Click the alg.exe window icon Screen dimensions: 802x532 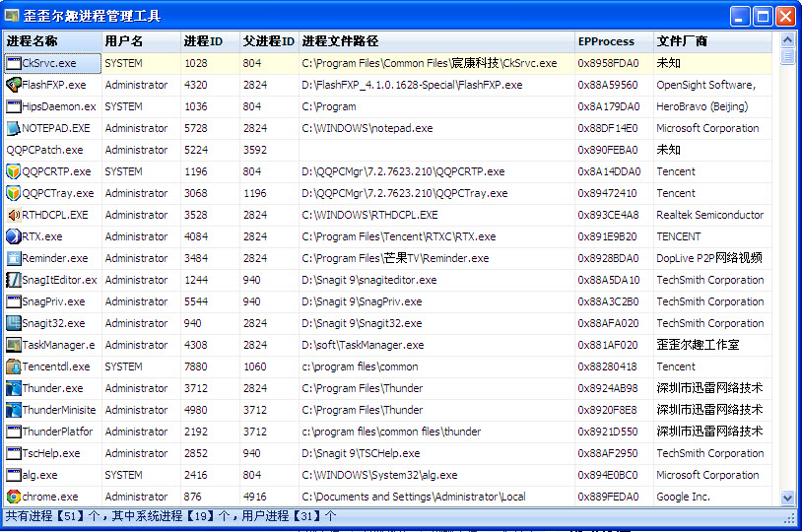click(x=13, y=475)
